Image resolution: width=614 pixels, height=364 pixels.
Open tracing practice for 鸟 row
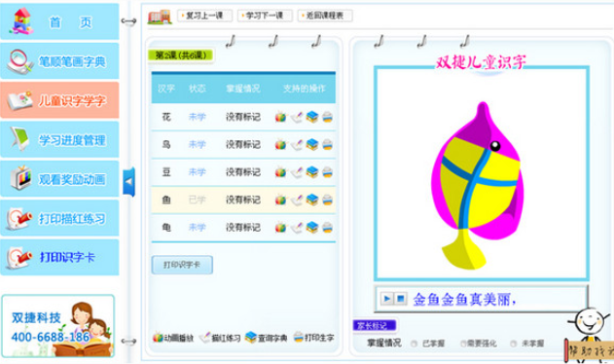point(297,144)
